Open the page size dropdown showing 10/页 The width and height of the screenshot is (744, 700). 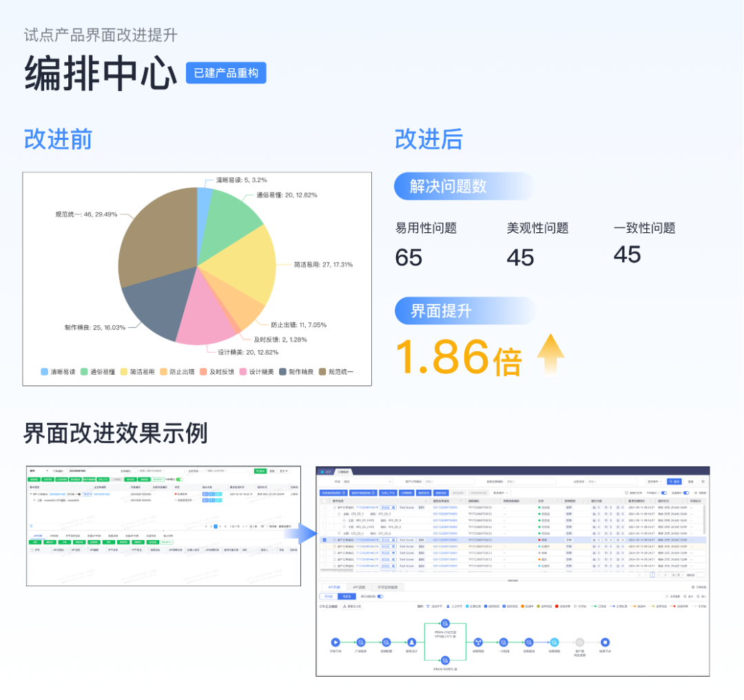[x=679, y=575]
